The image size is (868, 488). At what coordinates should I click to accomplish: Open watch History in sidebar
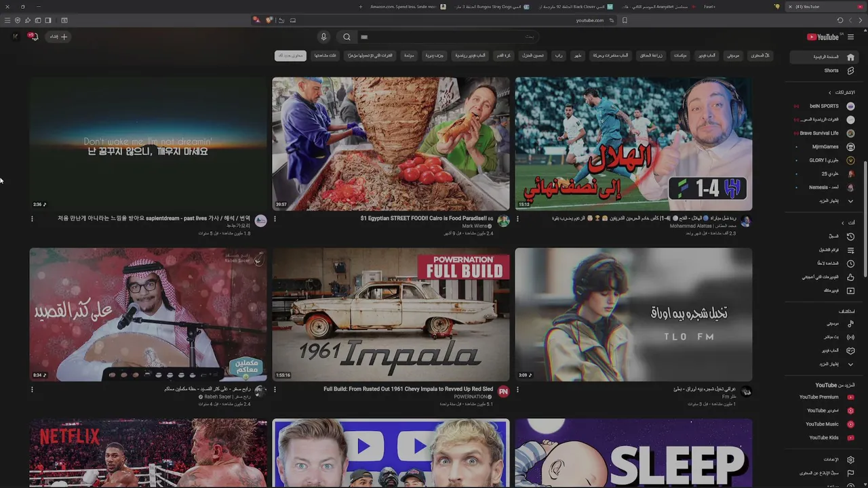click(x=825, y=237)
